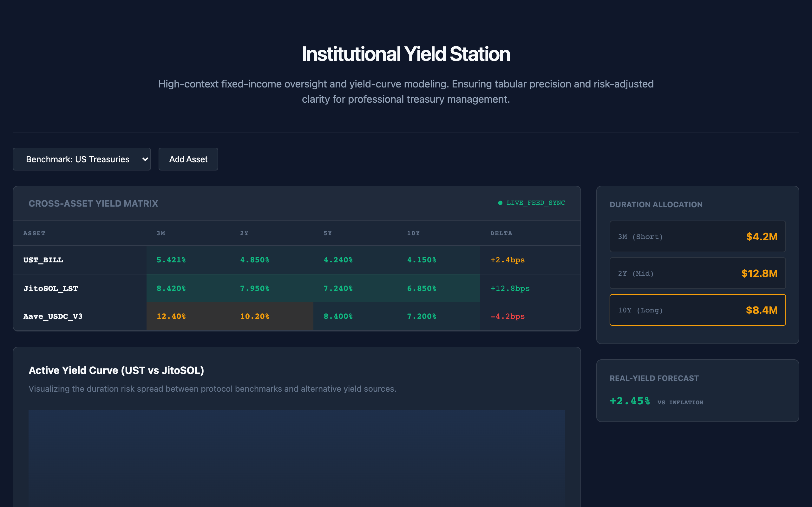Click the 10Y column header
Viewport: 812px width, 507px height.
pyautogui.click(x=413, y=234)
